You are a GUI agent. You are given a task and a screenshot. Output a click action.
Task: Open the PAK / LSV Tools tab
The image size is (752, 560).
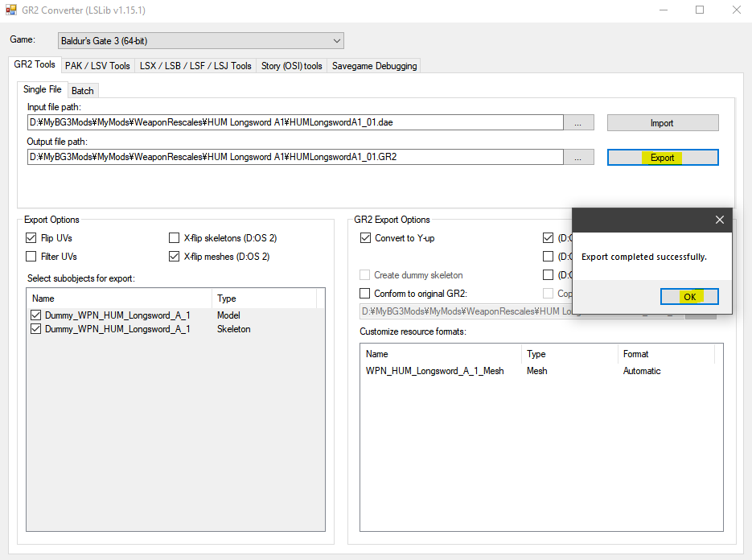click(98, 66)
